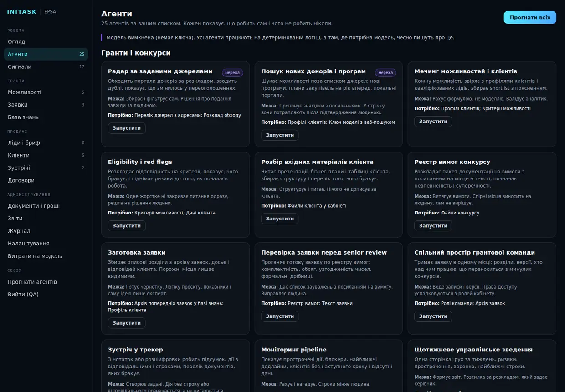Run the Пошук нових донорів і програм agent

280,135
